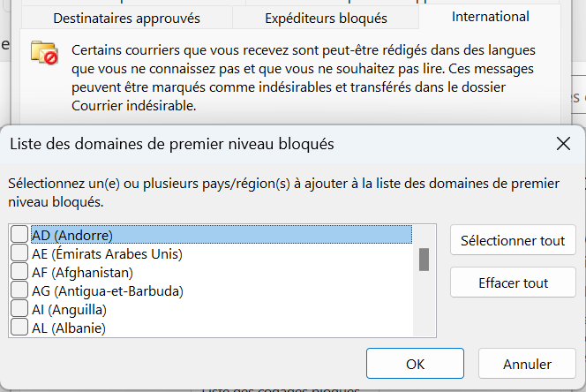Highlight the Albanie row text
Image resolution: width=586 pixels, height=392 pixels.
(69, 328)
